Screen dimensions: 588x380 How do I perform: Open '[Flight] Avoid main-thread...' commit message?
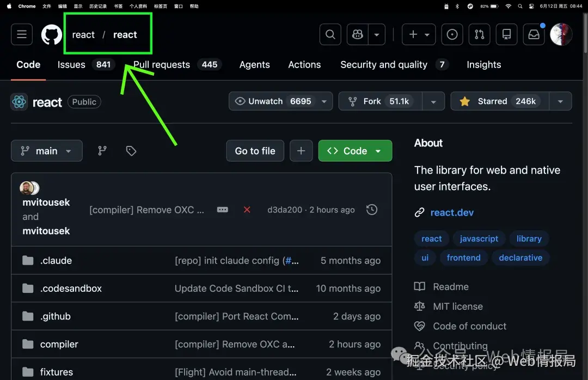pos(236,372)
